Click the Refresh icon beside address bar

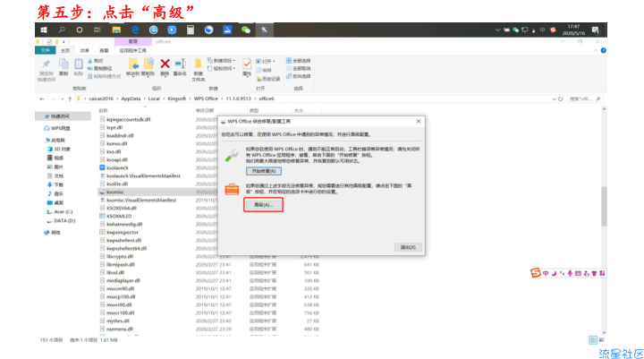pos(560,99)
